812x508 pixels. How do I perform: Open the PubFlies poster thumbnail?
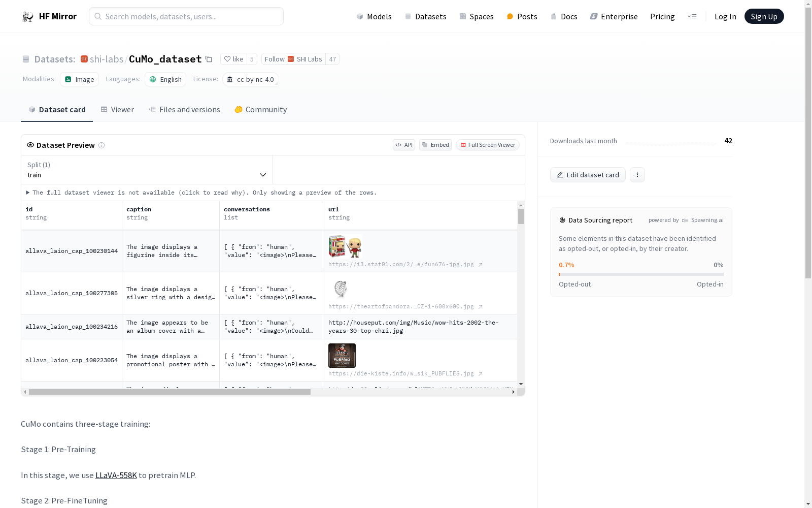point(342,356)
